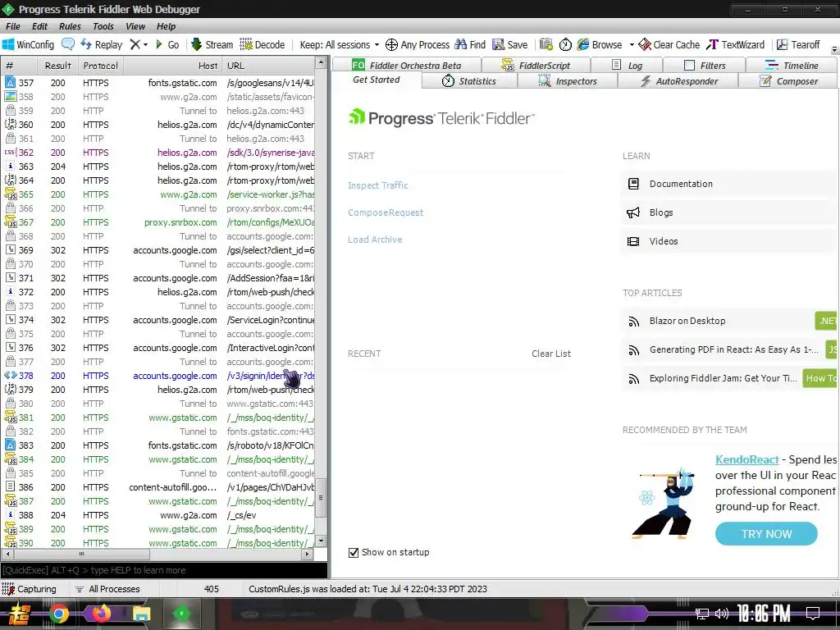Image resolution: width=840 pixels, height=630 pixels.
Task: Click All Processes filter in status bar
Action: pos(107,589)
